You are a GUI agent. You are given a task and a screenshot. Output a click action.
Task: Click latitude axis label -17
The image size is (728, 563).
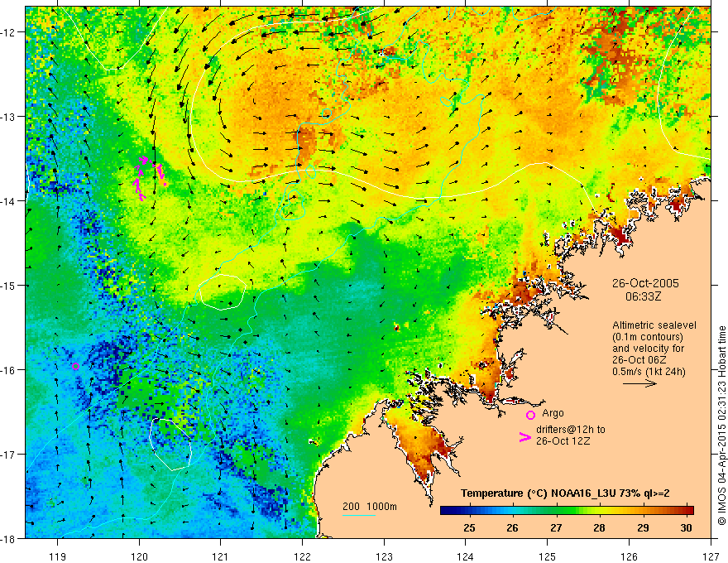point(9,454)
